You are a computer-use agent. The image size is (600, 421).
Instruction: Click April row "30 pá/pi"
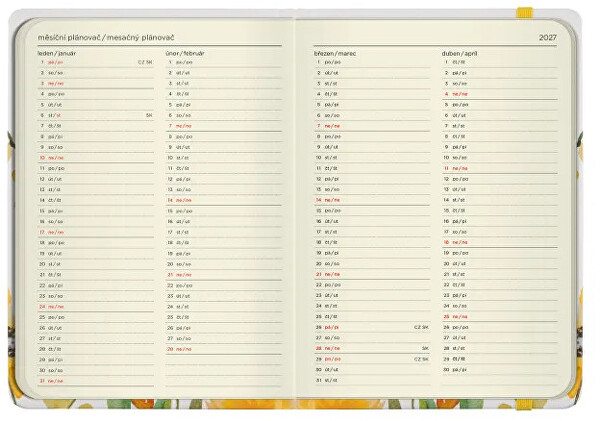tap(500, 370)
